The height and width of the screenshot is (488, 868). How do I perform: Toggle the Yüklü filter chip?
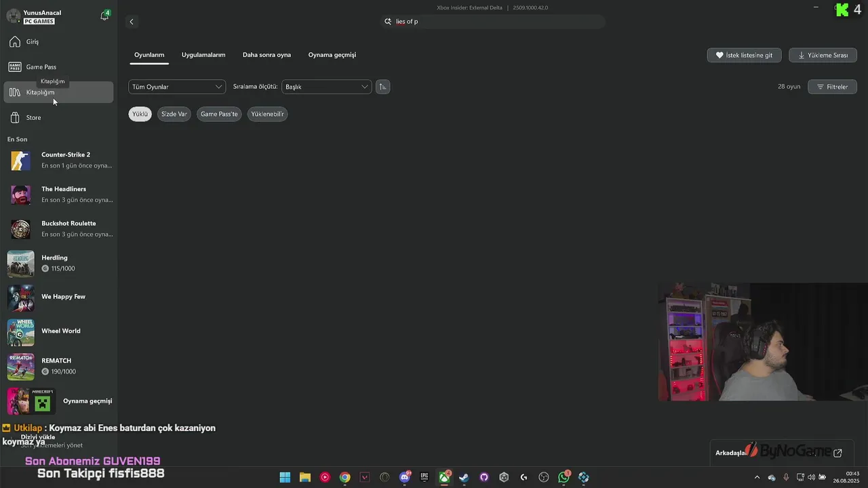(x=140, y=114)
